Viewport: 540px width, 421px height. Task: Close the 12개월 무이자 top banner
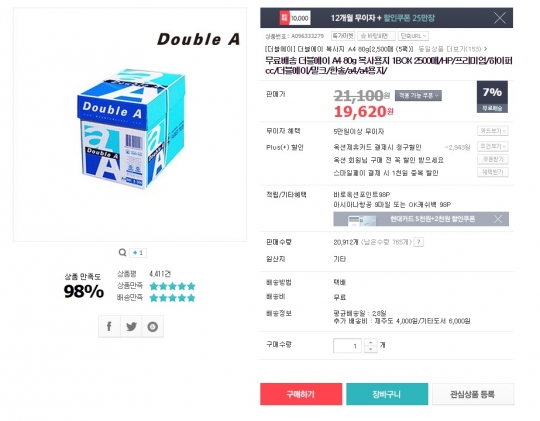coord(500,18)
